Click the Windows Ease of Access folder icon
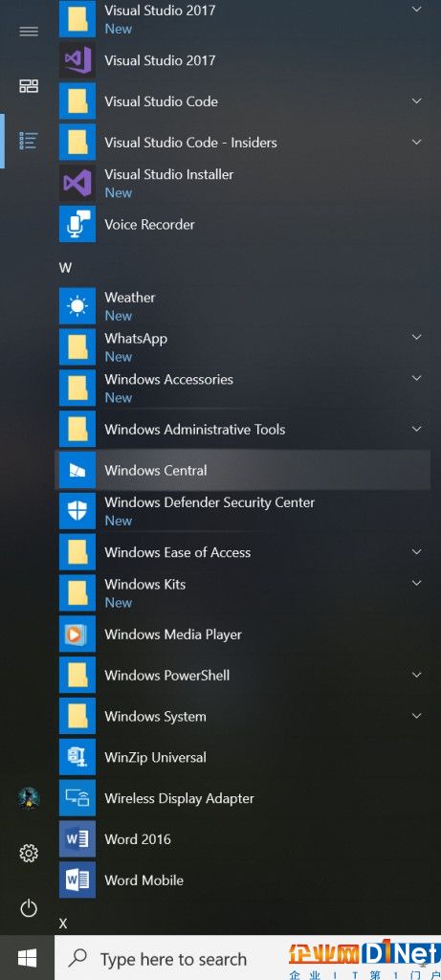 77,552
